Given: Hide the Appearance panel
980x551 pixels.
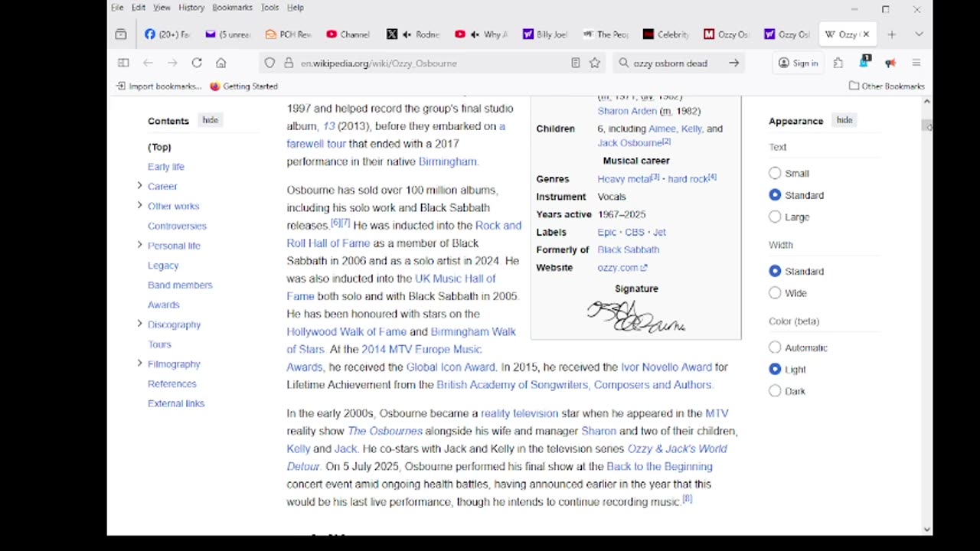Looking at the screenshot, I should pyautogui.click(x=844, y=120).
